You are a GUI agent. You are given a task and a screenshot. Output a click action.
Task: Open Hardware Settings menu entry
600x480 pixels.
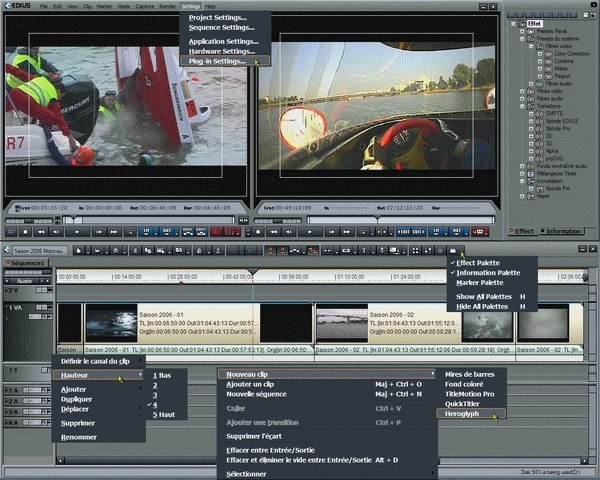(x=222, y=51)
